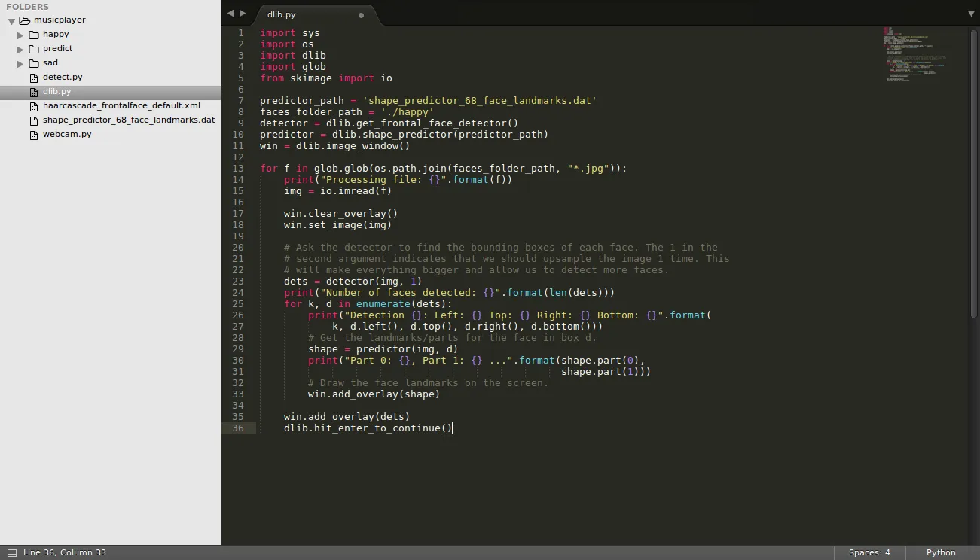Click the 'shape_predictor_68_face_landmarks.dat' string in code
Screen dimensions: 980x560
pos(479,101)
